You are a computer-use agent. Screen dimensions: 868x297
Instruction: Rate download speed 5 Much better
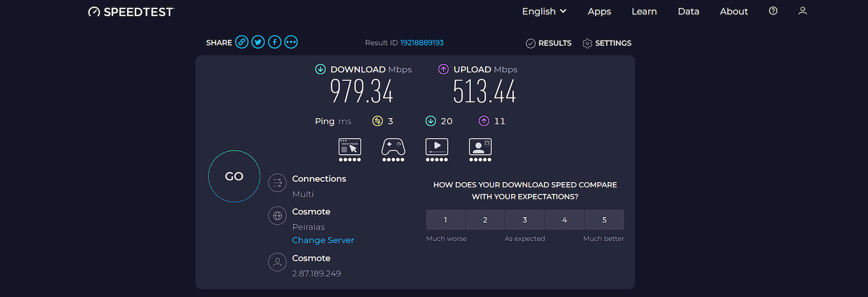pos(604,220)
